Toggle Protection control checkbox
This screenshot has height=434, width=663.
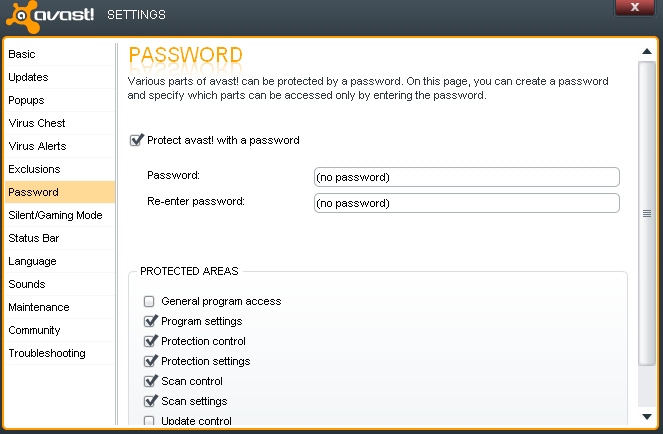coord(150,341)
